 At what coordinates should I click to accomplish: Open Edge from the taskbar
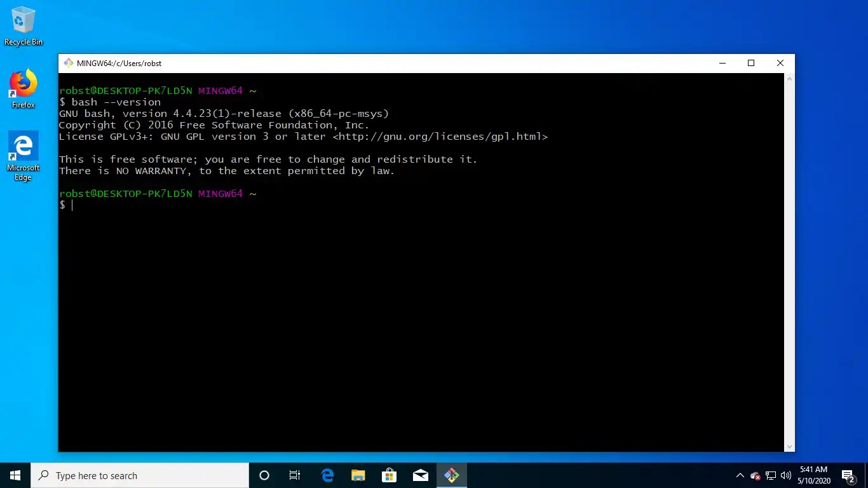[327, 475]
